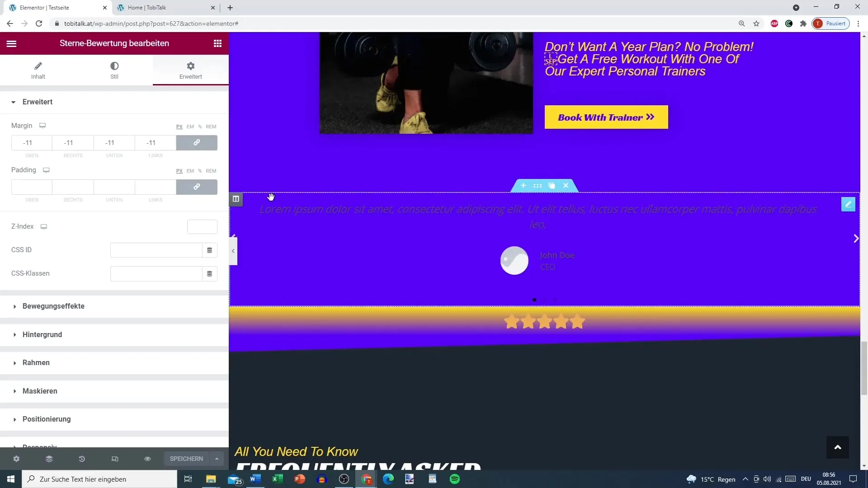
Task: Click the CSS ID input field
Action: (x=156, y=250)
